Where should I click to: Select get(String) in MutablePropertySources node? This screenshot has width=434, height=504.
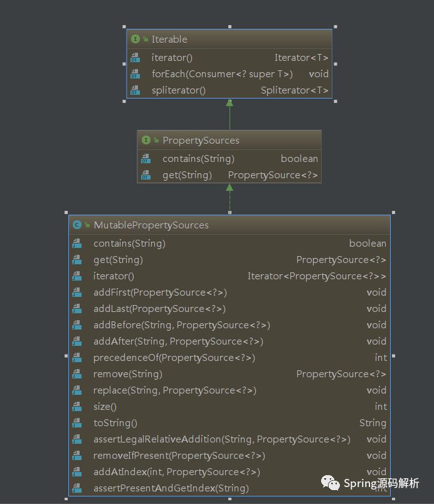[118, 260]
